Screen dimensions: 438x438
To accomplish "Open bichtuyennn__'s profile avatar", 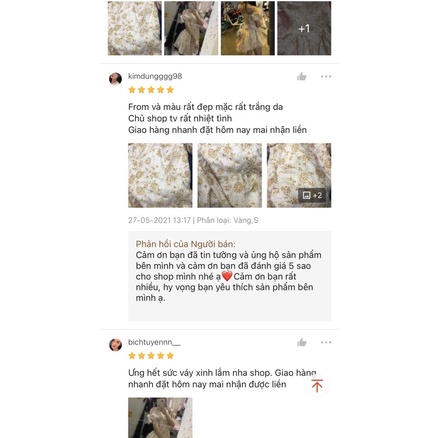I will click(x=115, y=345).
